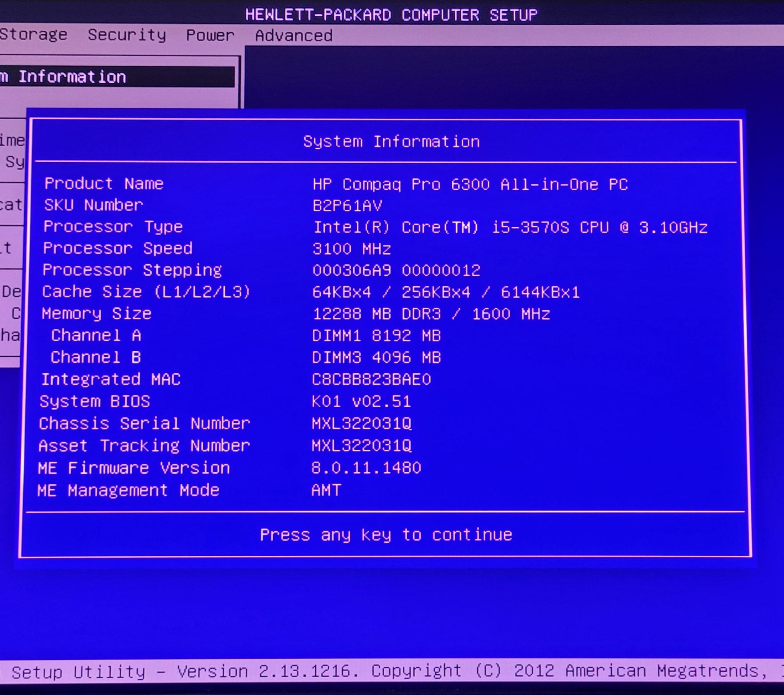Select the Asset Tracking Number label

[144, 446]
